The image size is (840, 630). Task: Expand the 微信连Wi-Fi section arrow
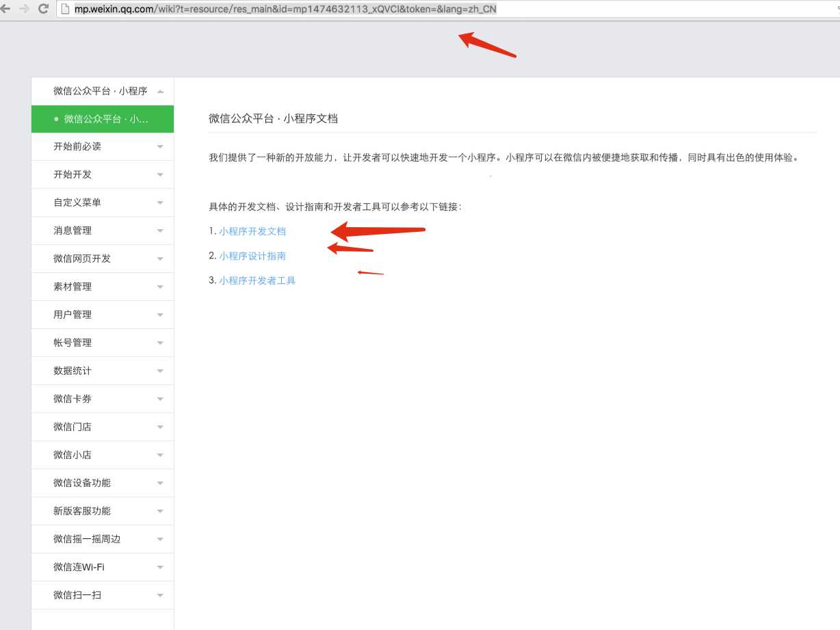click(x=160, y=567)
